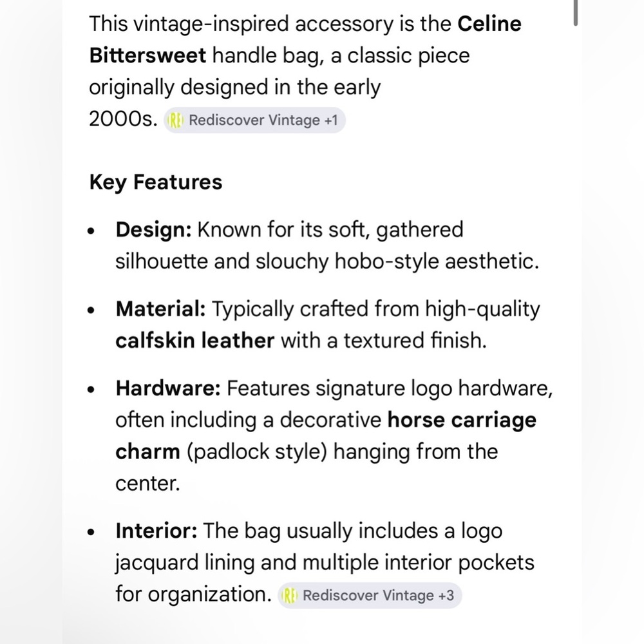
Task: Click the 2000s text before the source chip
Action: pyautogui.click(x=124, y=120)
